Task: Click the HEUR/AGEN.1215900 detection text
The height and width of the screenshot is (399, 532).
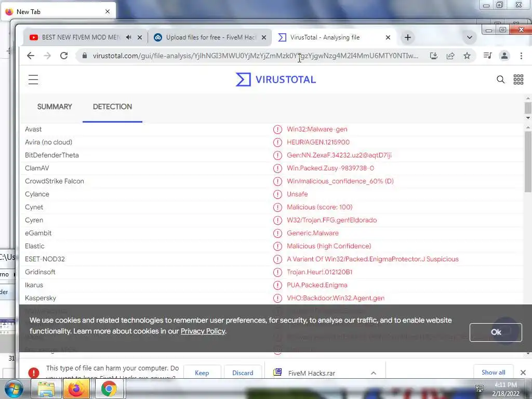Action: coord(318,142)
